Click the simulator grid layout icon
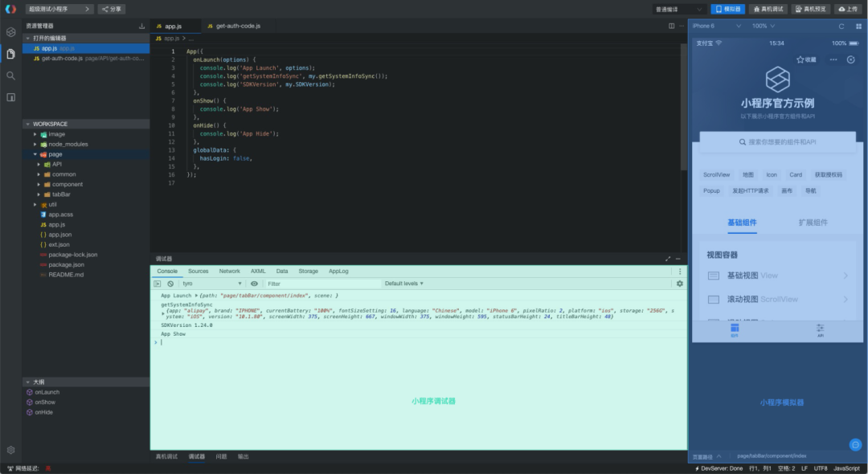Image resolution: width=868 pixels, height=474 pixels. [x=858, y=26]
